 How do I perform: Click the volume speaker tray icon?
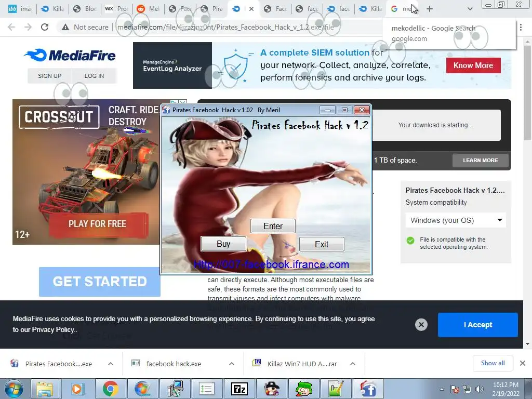coord(480,389)
